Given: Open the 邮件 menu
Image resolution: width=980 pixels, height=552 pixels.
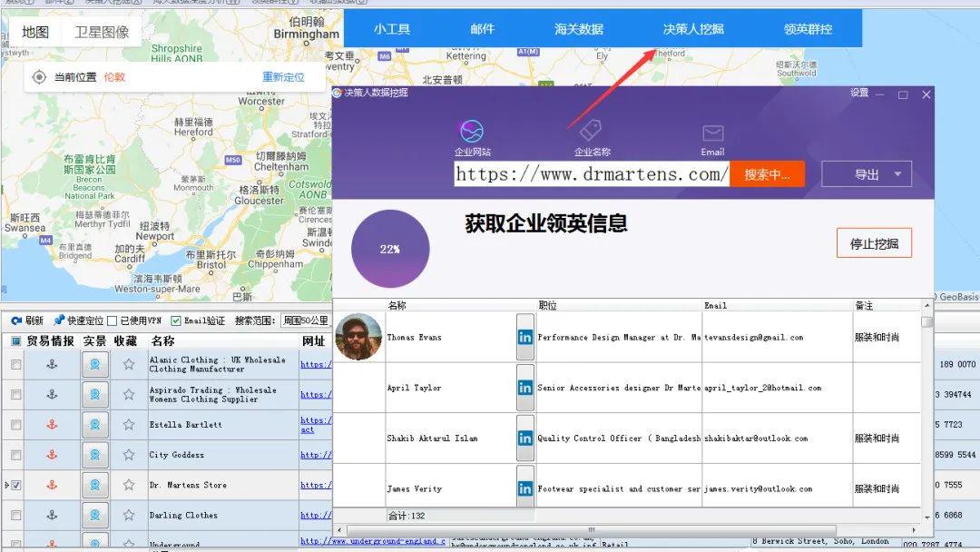Looking at the screenshot, I should 482,29.
